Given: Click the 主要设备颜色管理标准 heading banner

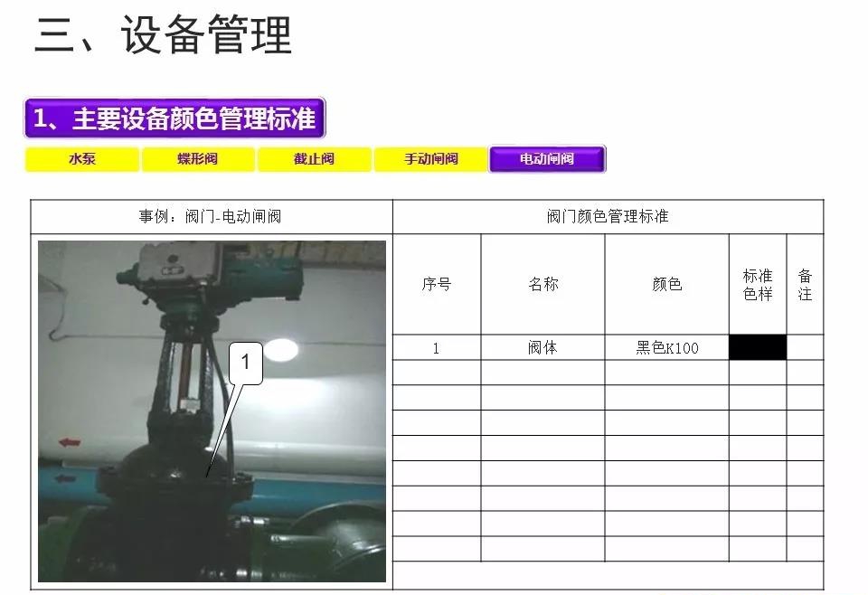Looking at the screenshot, I should pyautogui.click(x=175, y=118).
